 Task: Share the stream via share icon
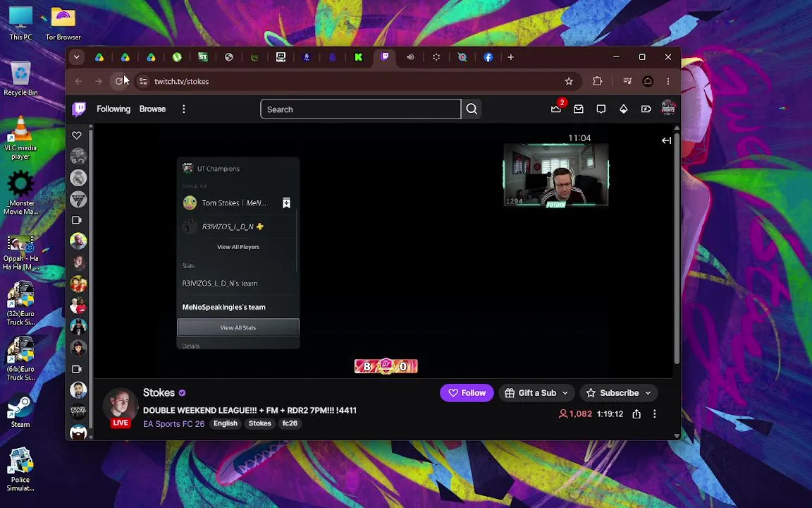[x=636, y=413]
